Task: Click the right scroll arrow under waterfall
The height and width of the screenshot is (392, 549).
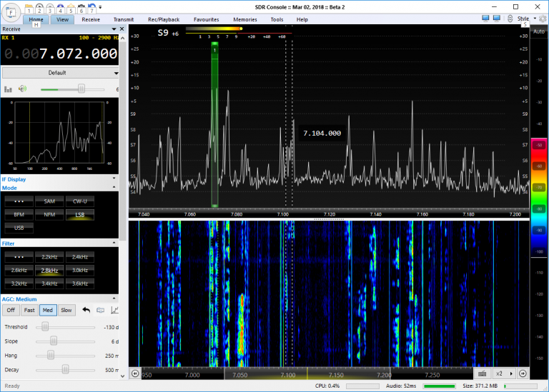Action: tap(523, 373)
